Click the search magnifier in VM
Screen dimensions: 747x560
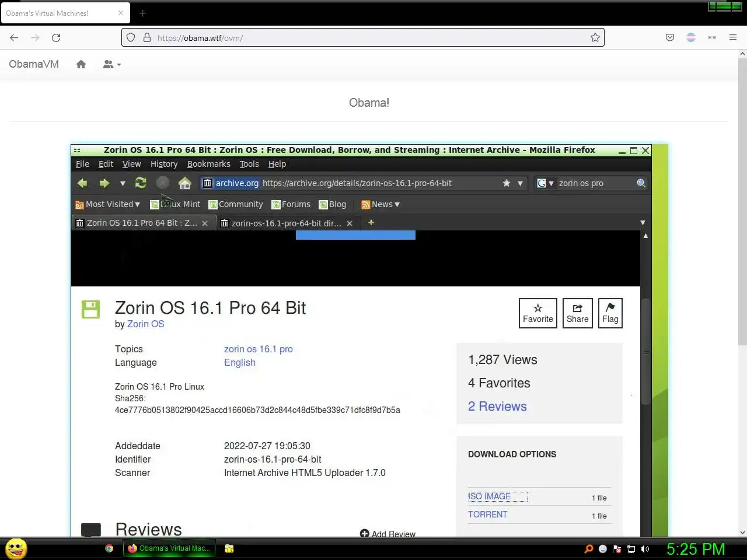[641, 183]
